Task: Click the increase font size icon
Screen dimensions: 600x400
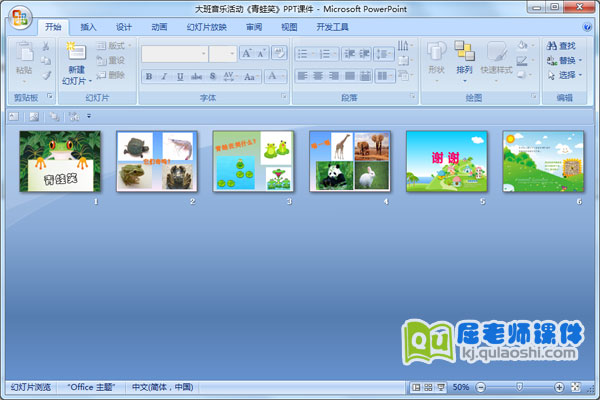Action: click(247, 53)
